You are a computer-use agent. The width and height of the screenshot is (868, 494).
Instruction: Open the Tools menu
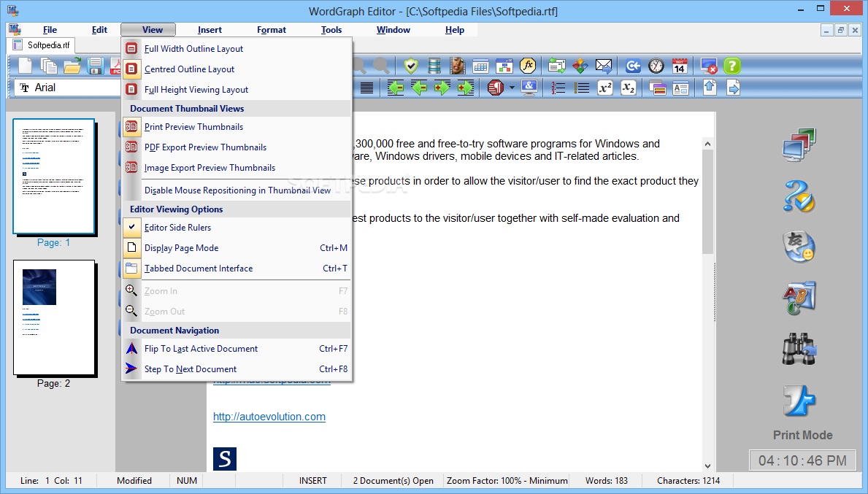(331, 30)
